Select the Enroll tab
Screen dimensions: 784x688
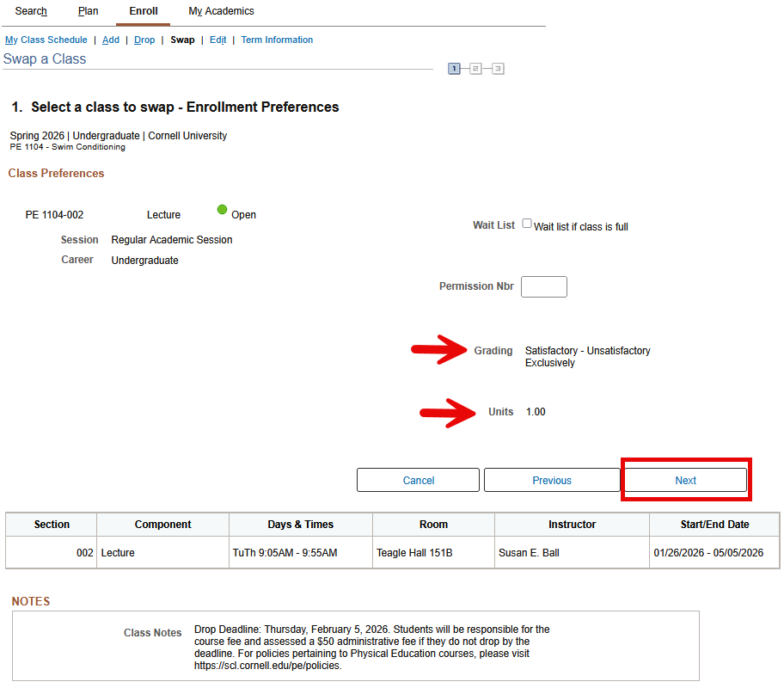[143, 12]
